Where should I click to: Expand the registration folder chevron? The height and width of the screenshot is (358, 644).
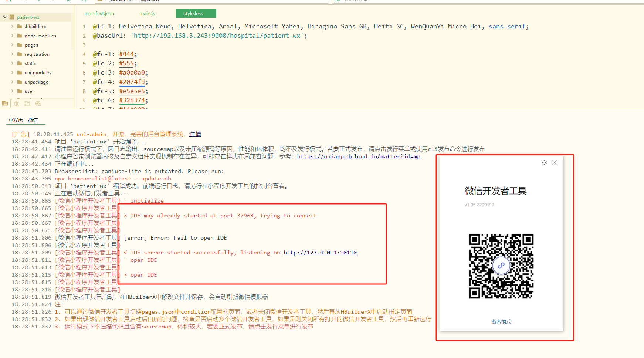tap(12, 54)
